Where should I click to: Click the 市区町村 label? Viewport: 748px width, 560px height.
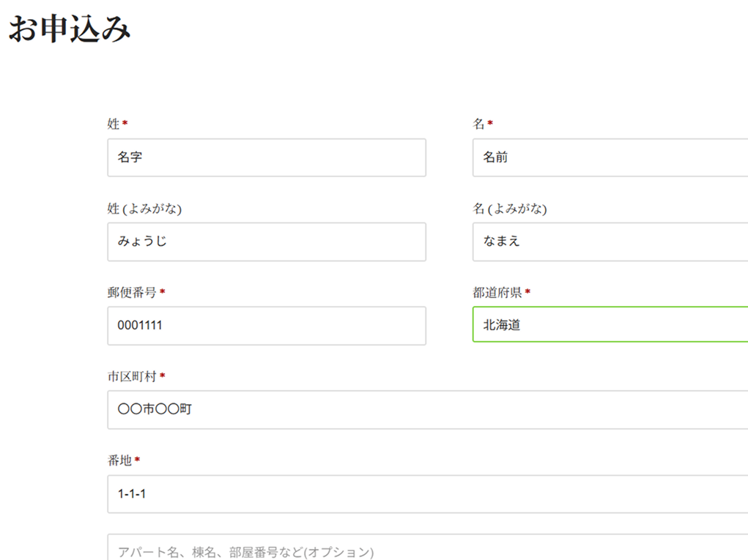click(x=131, y=376)
